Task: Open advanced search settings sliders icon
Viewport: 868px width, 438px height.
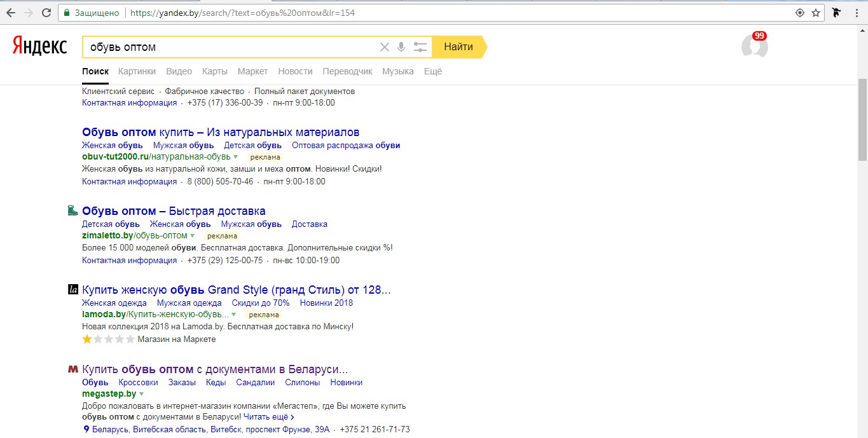Action: tap(420, 47)
